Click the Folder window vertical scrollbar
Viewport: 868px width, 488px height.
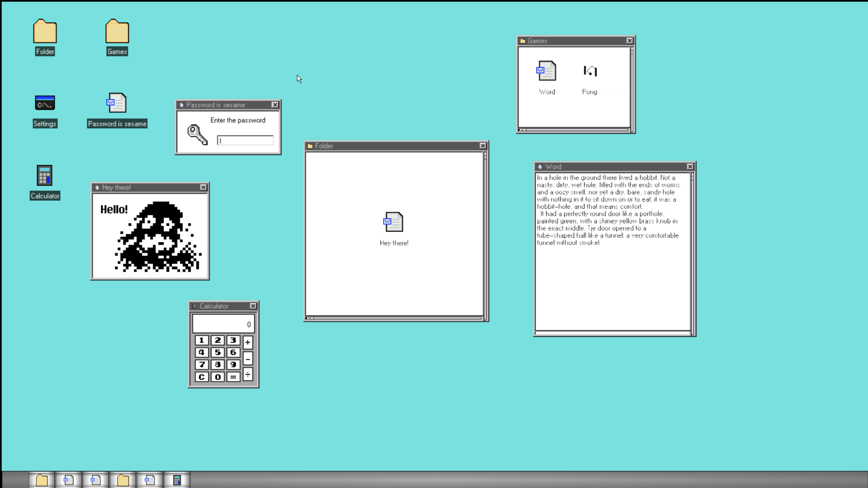(x=486, y=235)
